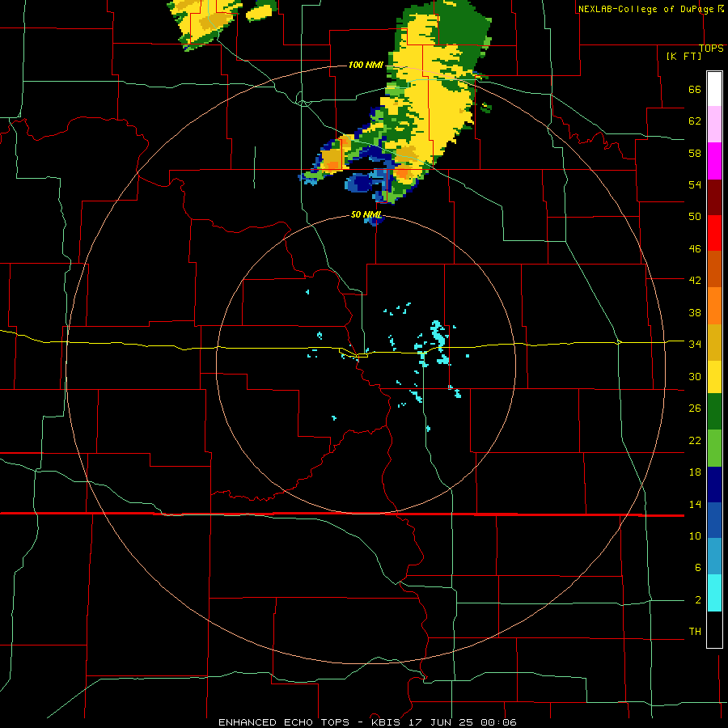Click the '50 NMI' range ring label
The height and width of the screenshot is (728, 728).
pyautogui.click(x=366, y=214)
